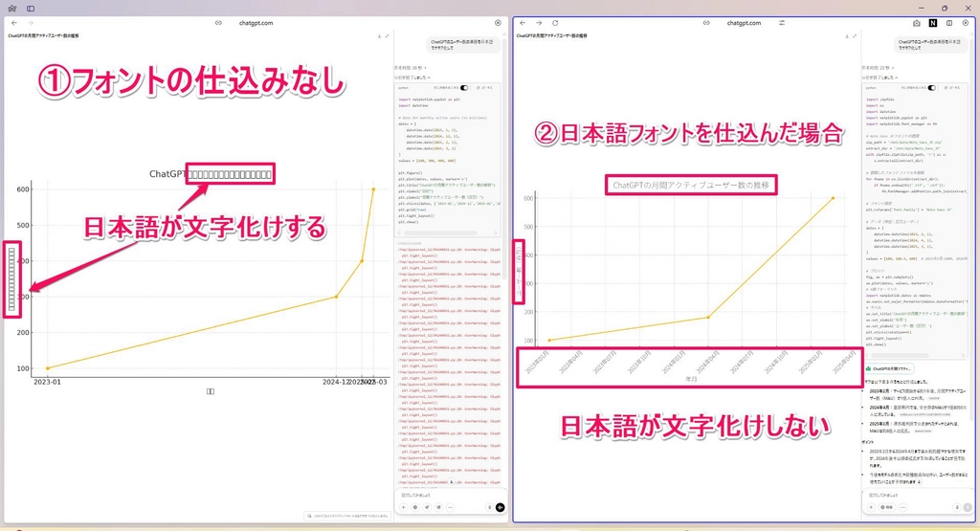Expand the chart canvas in the left pane
Image resolution: width=980 pixels, height=531 pixels.
point(387,36)
